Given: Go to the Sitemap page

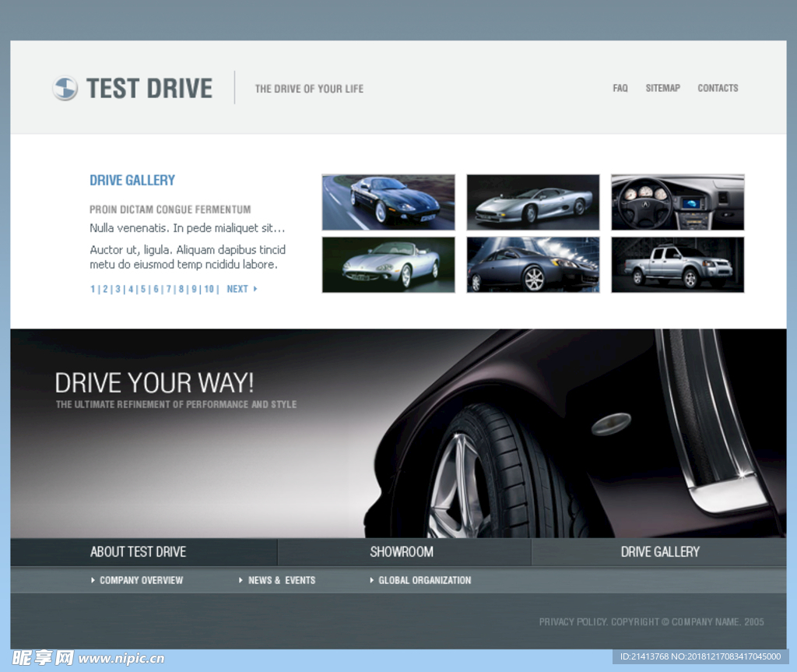Looking at the screenshot, I should pos(662,88).
